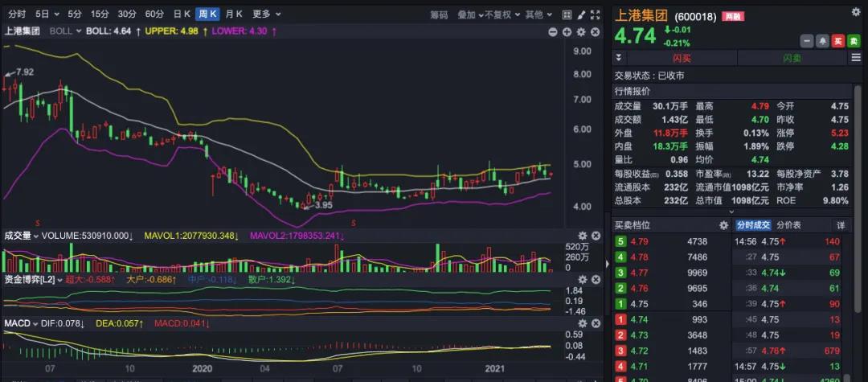
Task: Select the 15分 period tab
Action: (100, 14)
